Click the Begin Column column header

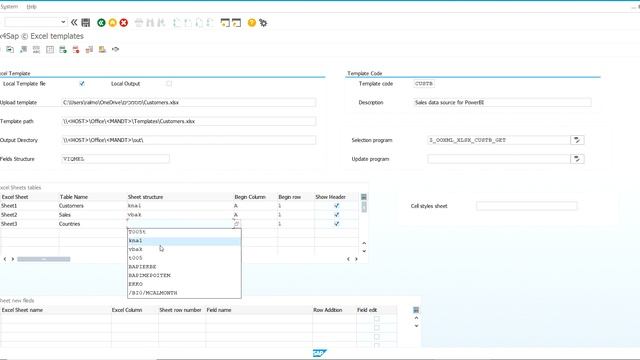tap(255, 197)
